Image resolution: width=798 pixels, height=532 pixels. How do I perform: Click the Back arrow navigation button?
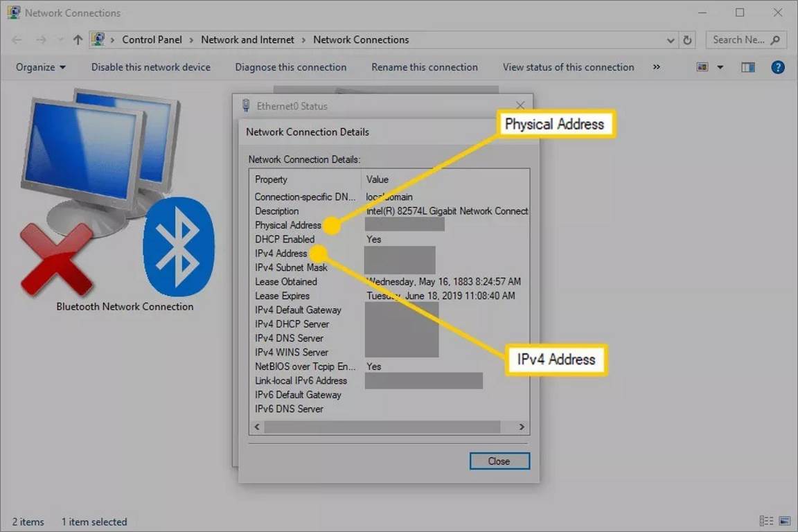click(17, 40)
